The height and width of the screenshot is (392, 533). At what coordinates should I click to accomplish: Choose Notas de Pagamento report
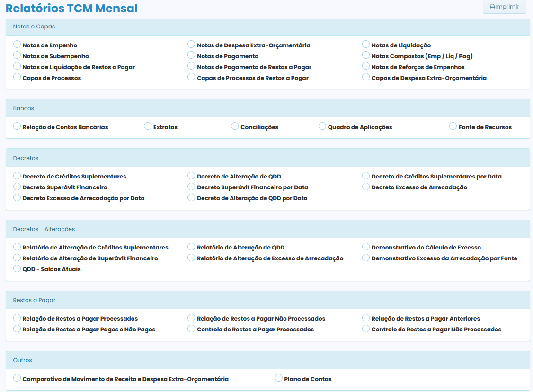[x=192, y=55]
